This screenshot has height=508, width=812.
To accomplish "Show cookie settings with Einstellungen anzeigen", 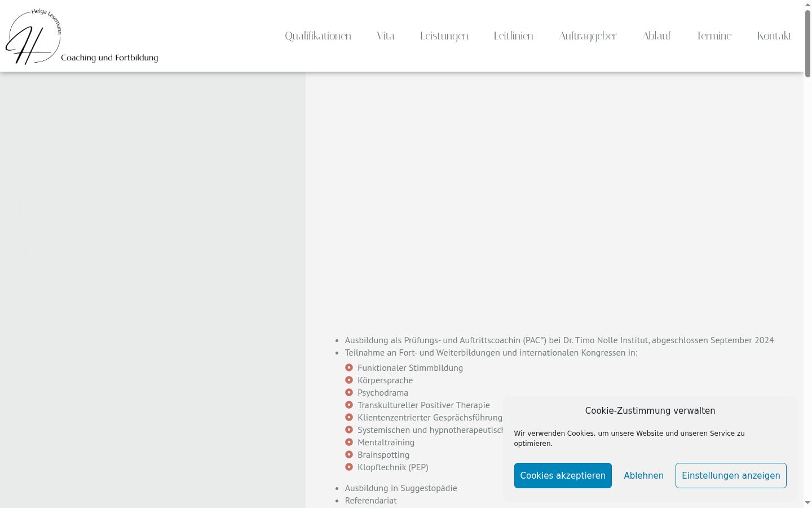I will 731,475.
